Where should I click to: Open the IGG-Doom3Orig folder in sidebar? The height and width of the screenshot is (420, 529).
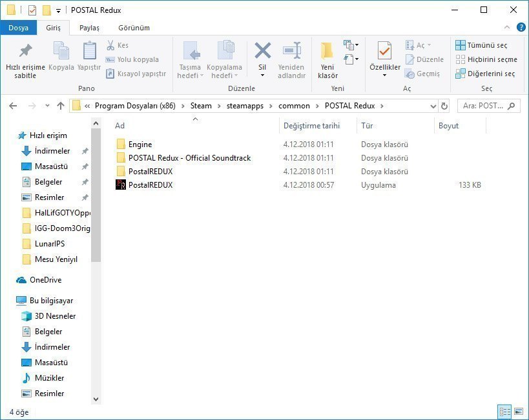pyautogui.click(x=63, y=228)
